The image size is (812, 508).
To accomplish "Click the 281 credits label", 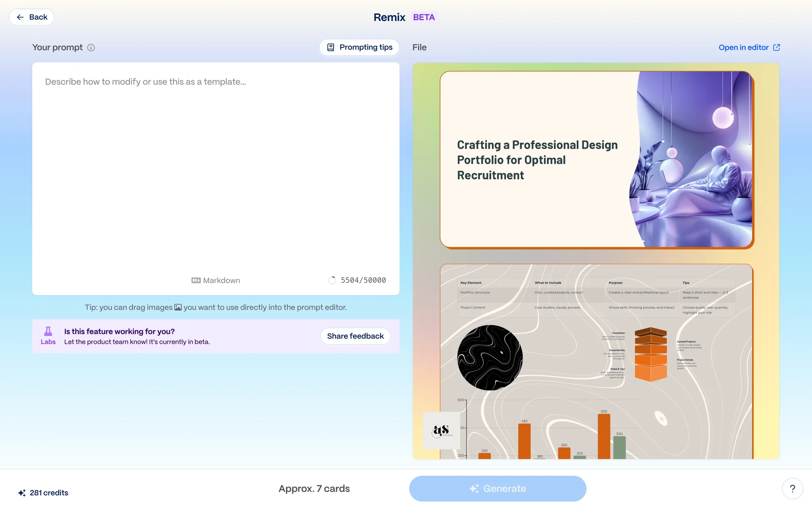I will click(x=49, y=493).
